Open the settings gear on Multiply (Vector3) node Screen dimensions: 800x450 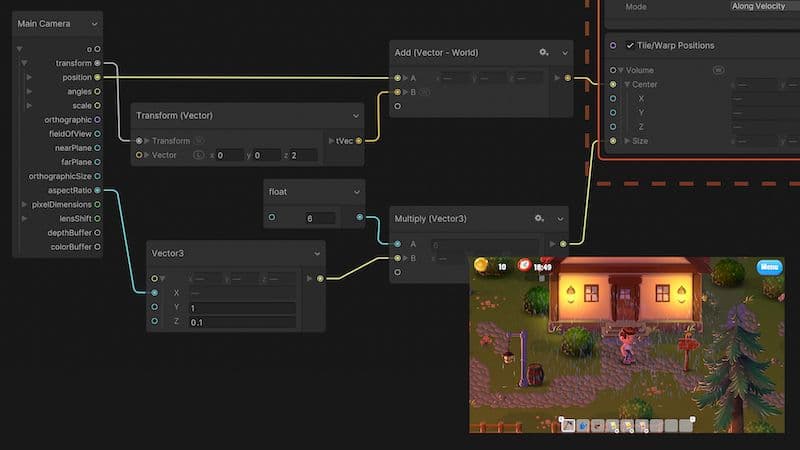coord(539,218)
